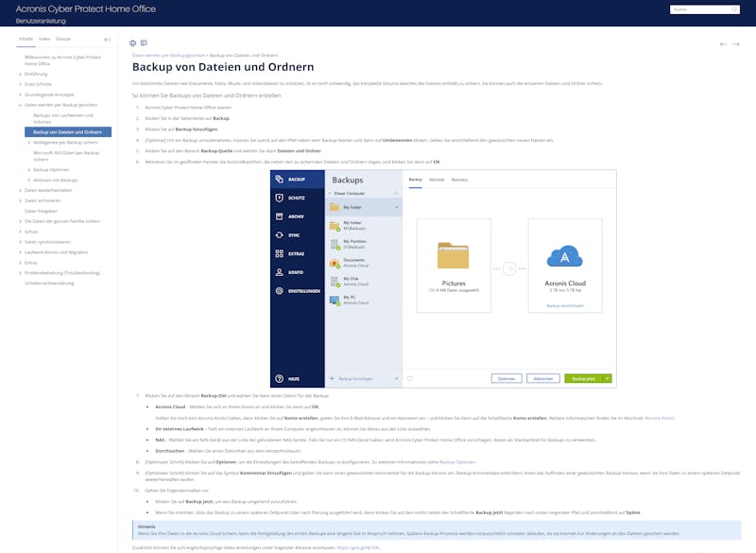
Task: Open Microsoft 365-Daten per Backup sichern topic
Action: coord(66,156)
